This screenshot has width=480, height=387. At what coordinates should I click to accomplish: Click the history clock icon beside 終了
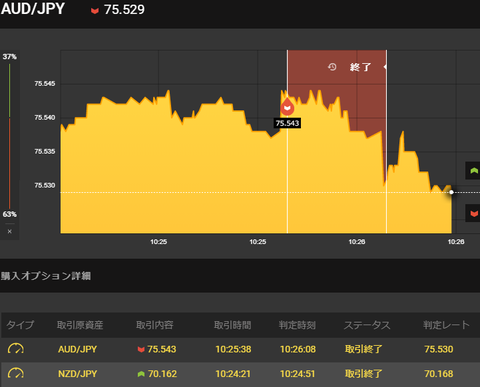[x=332, y=67]
